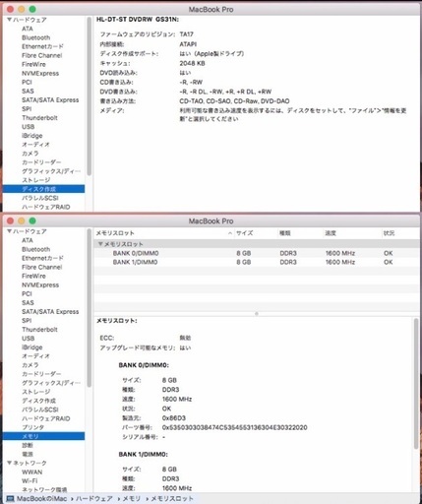
Task: Collapse ハードウェア section in the top window
Action: [x=9, y=20]
